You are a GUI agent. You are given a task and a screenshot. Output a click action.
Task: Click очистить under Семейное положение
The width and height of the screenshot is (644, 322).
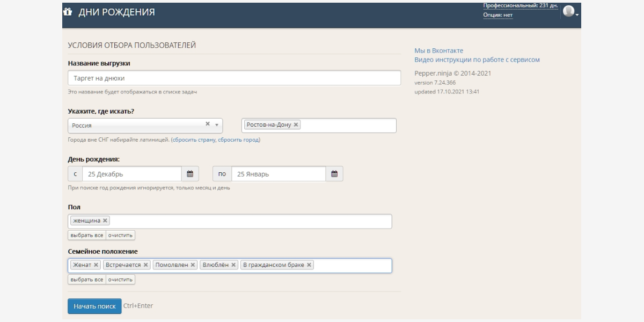click(120, 280)
